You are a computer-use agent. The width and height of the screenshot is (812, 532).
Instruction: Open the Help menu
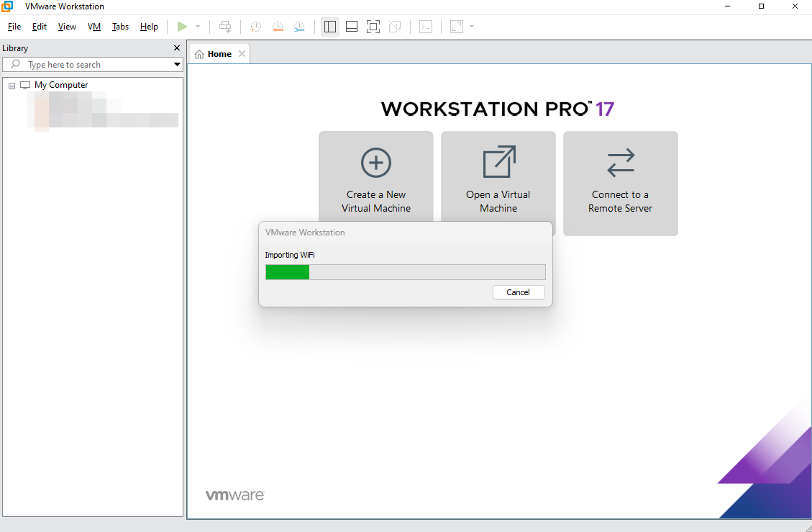pyautogui.click(x=149, y=27)
